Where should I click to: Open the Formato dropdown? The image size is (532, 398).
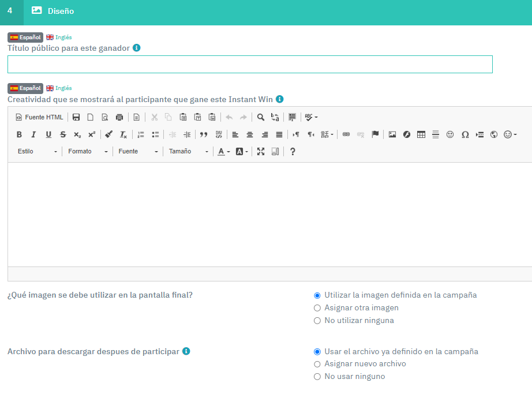coord(88,151)
